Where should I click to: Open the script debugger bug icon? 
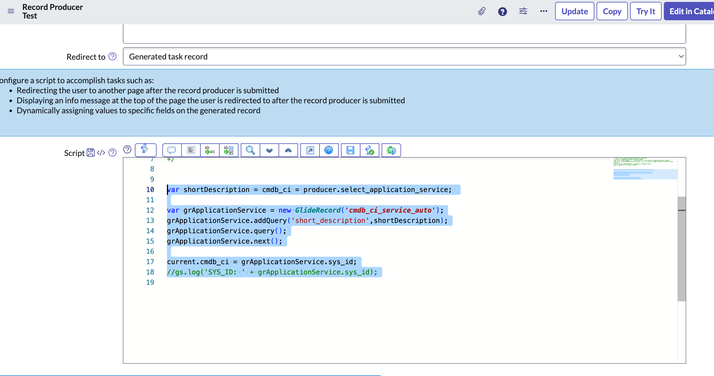point(391,150)
